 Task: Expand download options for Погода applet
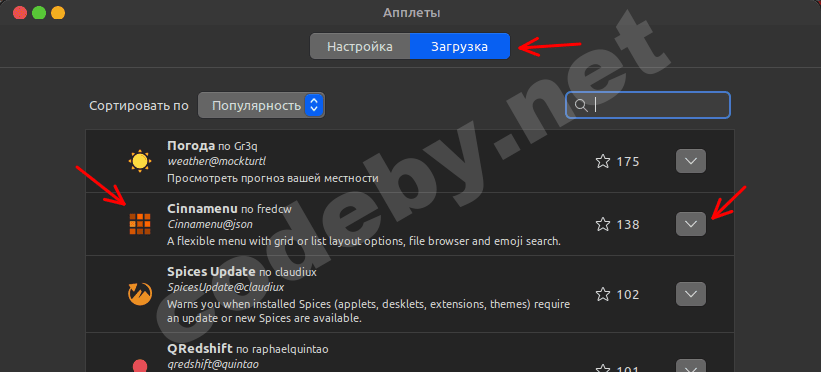click(x=691, y=161)
